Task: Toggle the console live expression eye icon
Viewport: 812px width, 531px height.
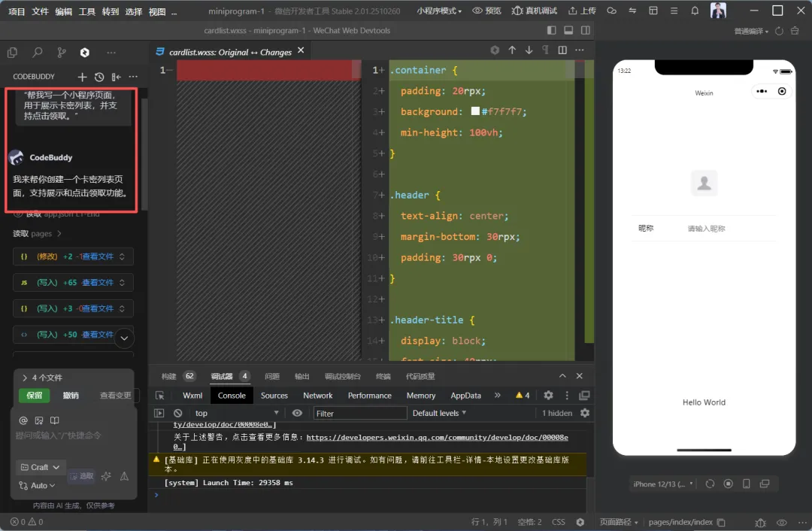Action: coord(298,413)
